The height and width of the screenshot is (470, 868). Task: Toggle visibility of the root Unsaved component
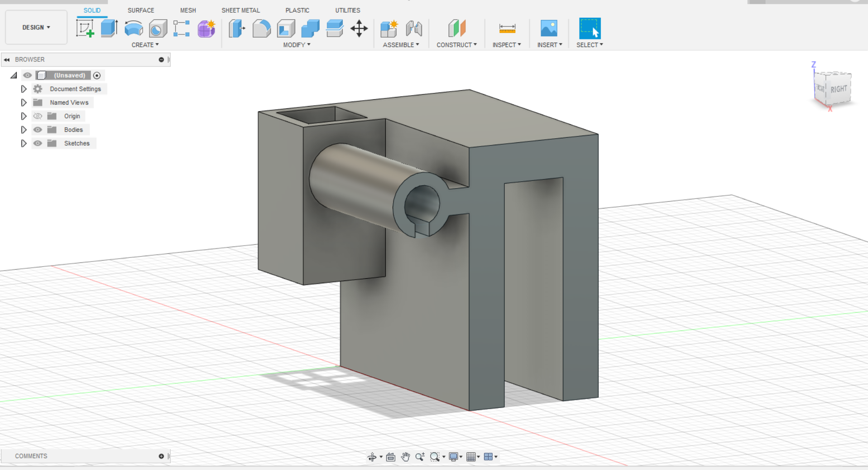28,75
